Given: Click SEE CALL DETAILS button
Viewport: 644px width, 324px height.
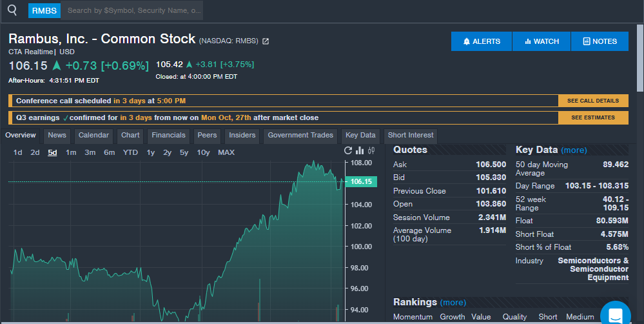Looking at the screenshot, I should point(592,101).
